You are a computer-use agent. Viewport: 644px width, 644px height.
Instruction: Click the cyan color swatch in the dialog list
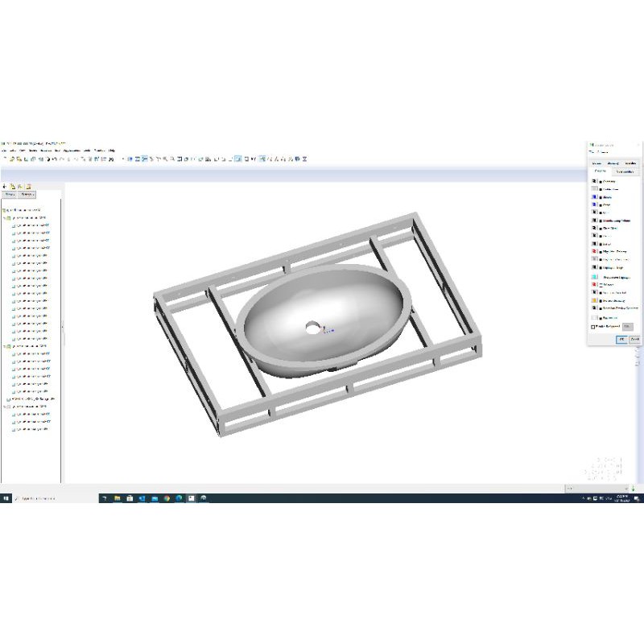[x=592, y=276]
